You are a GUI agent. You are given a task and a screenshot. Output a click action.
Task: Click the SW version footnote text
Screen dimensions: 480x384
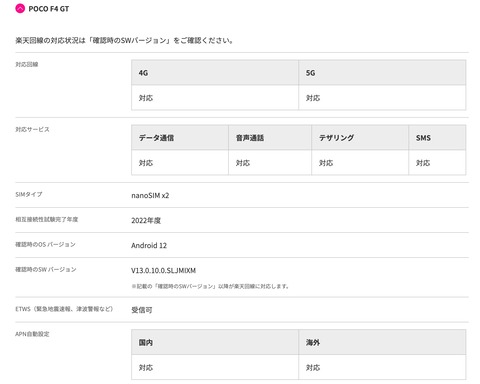click(210, 286)
